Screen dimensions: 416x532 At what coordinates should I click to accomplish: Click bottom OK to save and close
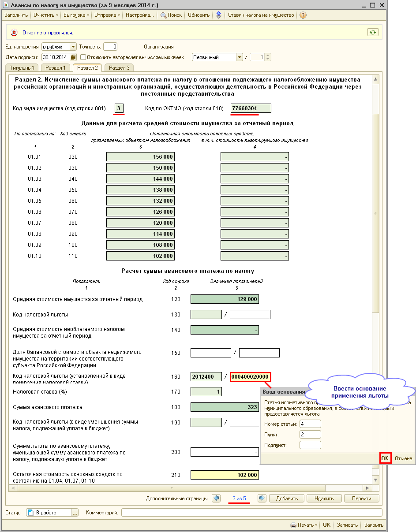tap(326, 525)
